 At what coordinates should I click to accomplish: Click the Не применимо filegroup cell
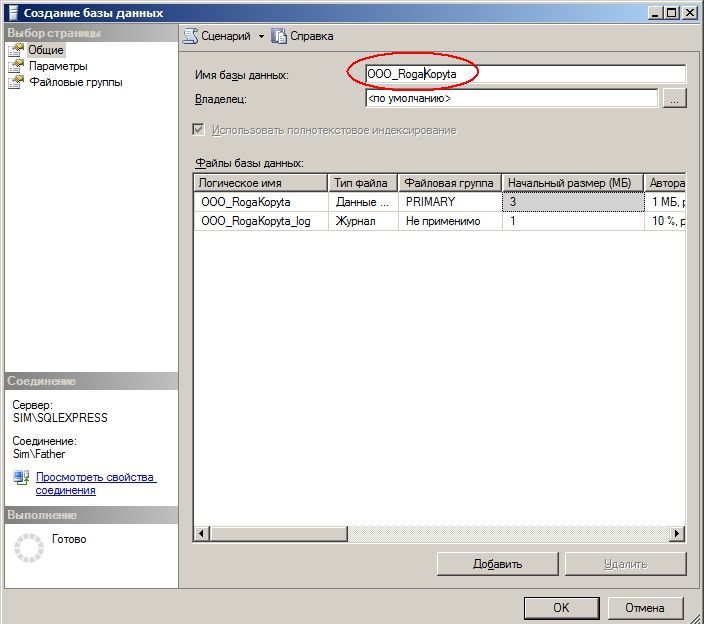pos(450,221)
